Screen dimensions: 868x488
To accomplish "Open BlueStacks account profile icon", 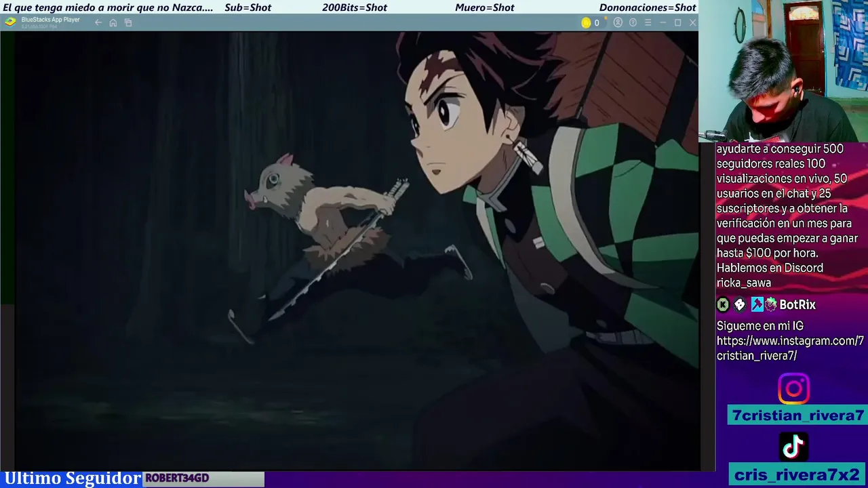I will [x=618, y=22].
